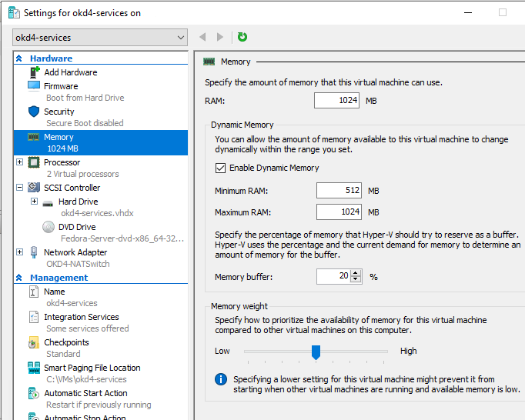Open Automatic Start Action settings

(x=85, y=393)
